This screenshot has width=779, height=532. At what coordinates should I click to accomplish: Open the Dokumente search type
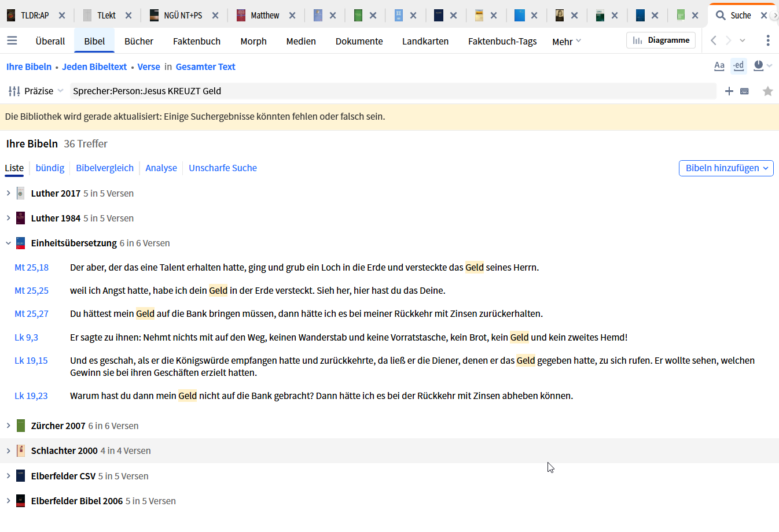coord(359,41)
